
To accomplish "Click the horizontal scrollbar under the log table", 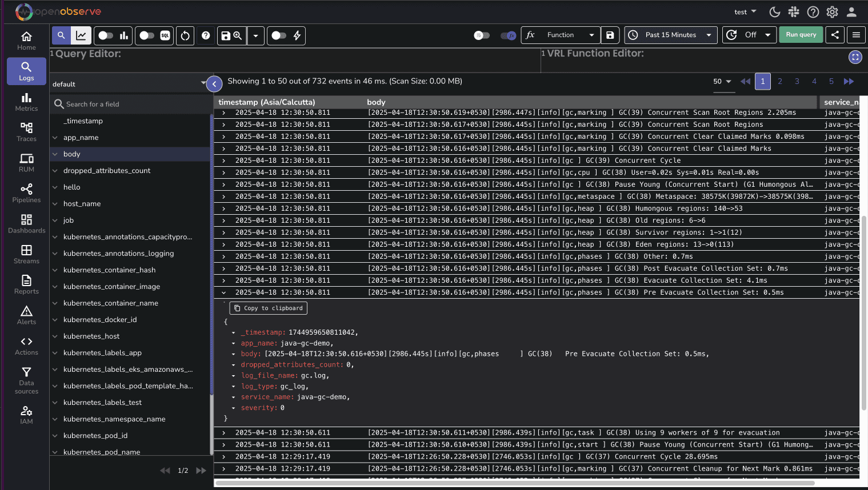I will pyautogui.click(x=514, y=483).
